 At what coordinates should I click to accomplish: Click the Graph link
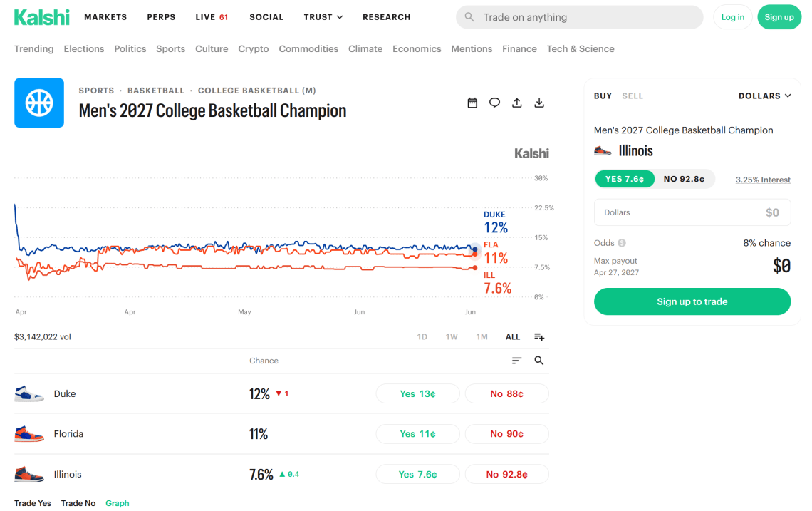(118, 503)
